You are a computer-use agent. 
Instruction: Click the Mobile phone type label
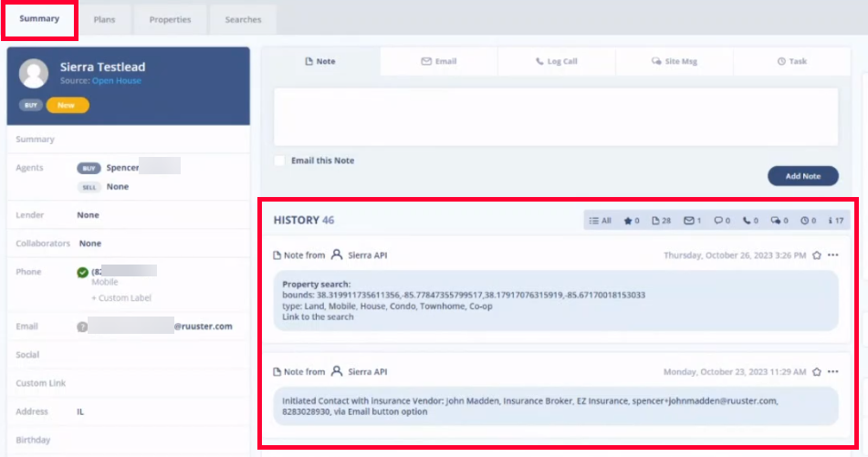pyautogui.click(x=105, y=282)
